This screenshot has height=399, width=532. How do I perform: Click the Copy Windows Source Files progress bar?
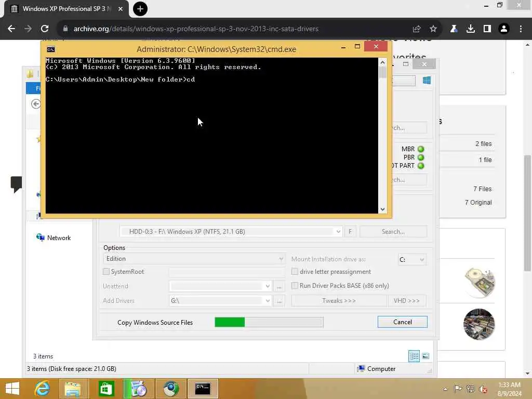click(269, 322)
